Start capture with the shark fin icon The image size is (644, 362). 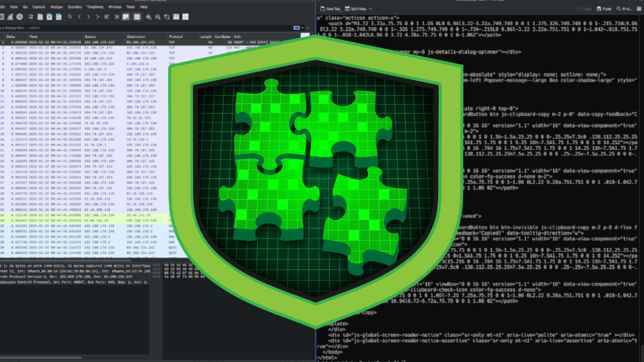pyautogui.click(x=10, y=17)
